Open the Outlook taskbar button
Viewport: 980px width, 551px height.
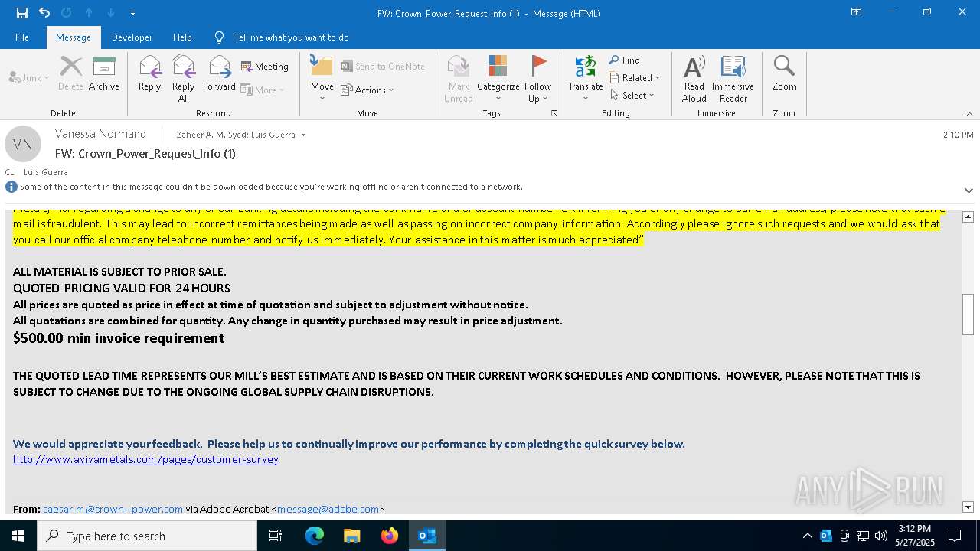pyautogui.click(x=427, y=536)
